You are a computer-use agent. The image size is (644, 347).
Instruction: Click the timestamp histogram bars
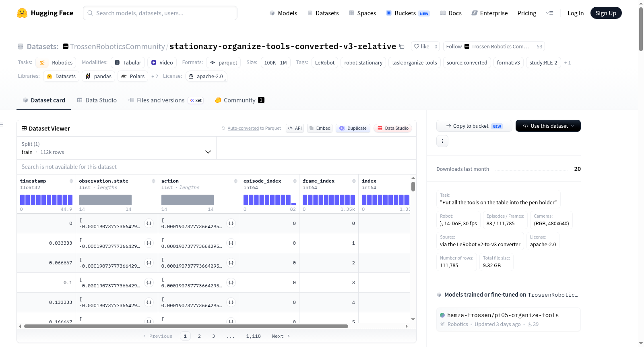[x=46, y=200]
